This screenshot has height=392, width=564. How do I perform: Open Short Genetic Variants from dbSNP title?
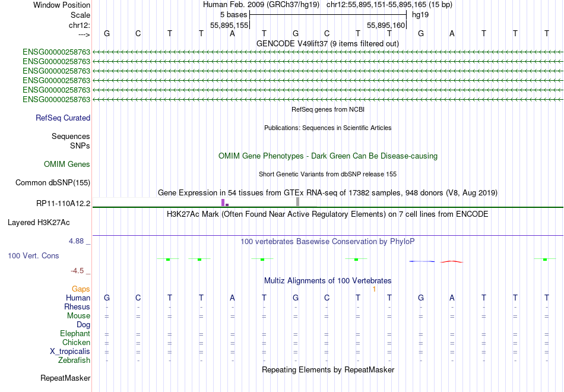point(328,174)
